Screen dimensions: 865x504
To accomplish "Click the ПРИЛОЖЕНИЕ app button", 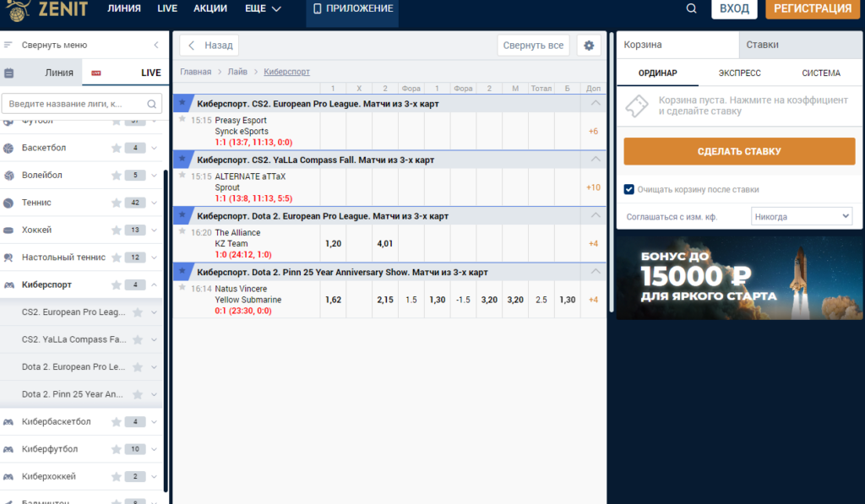I will [352, 8].
